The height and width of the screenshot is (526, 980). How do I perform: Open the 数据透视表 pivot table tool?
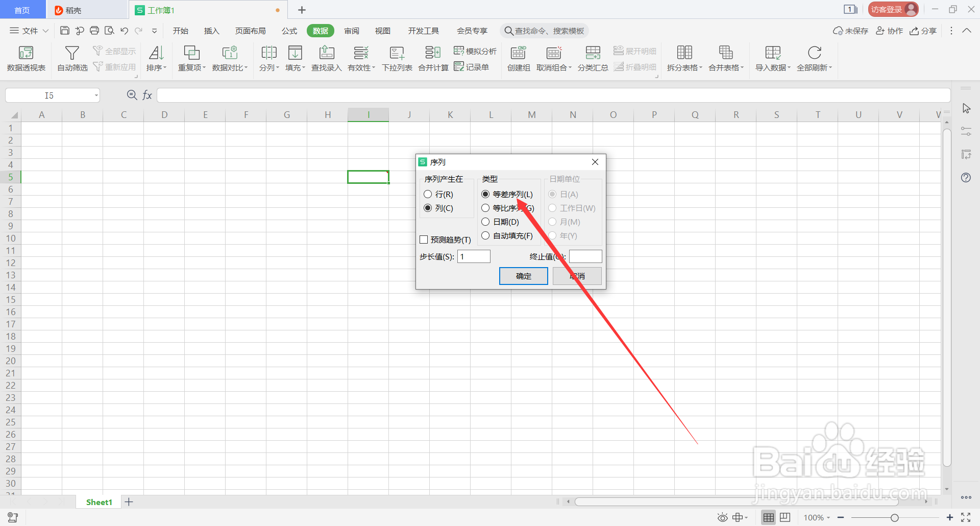click(x=26, y=59)
